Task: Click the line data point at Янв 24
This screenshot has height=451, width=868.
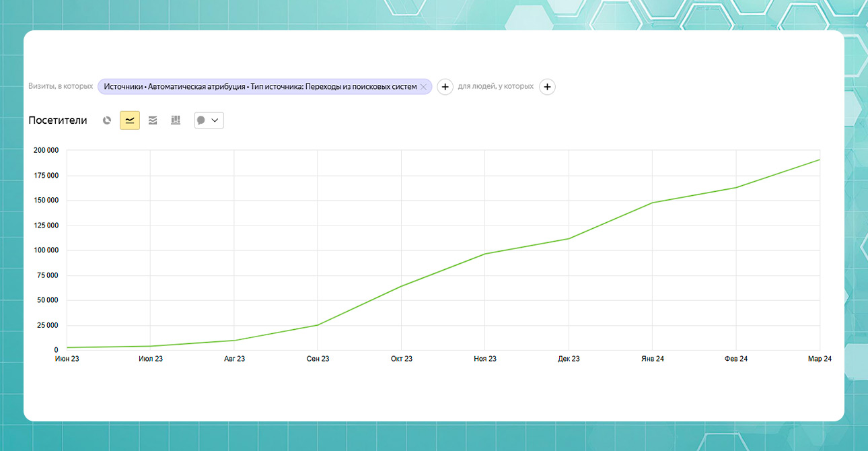Action: click(x=653, y=203)
